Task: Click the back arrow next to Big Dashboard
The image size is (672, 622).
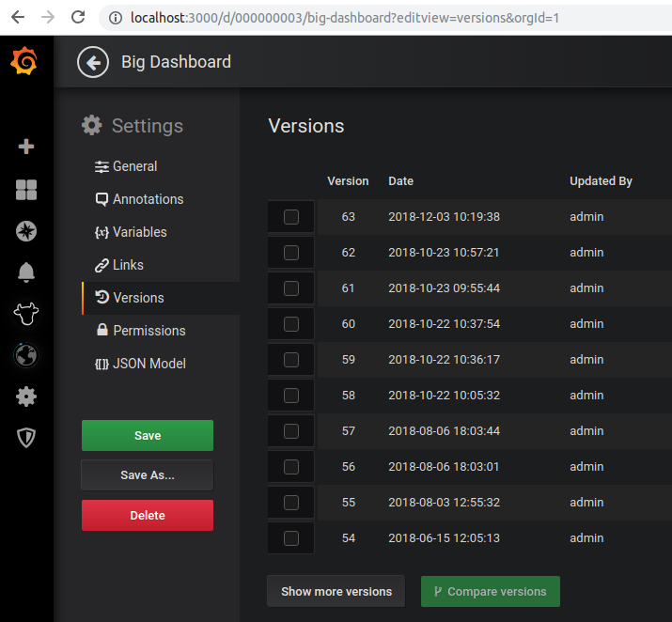Action: point(93,62)
